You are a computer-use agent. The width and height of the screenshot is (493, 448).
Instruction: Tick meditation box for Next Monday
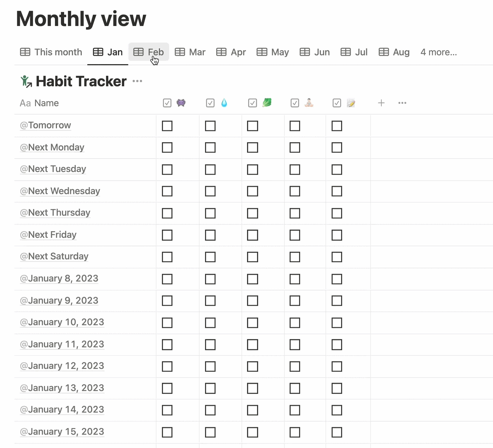295,147
